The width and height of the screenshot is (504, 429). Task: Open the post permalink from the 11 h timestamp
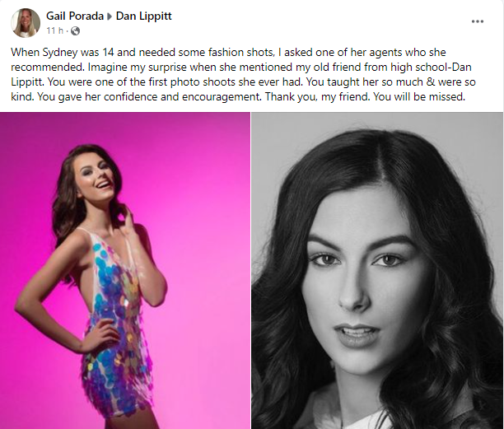click(x=54, y=30)
